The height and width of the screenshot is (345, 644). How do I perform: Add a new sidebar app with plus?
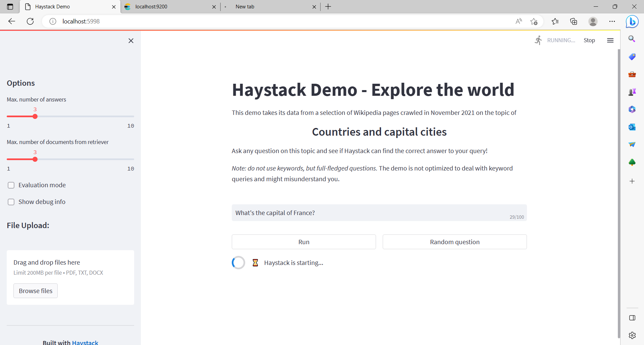632,181
